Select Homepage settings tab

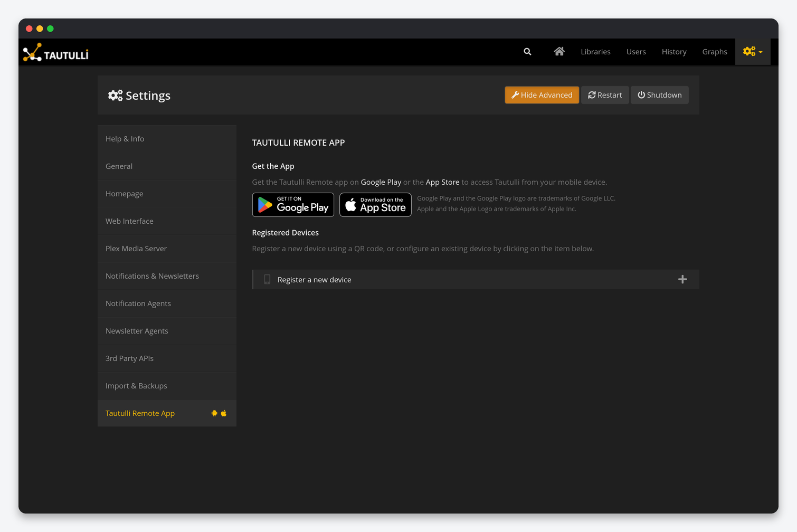pos(167,194)
